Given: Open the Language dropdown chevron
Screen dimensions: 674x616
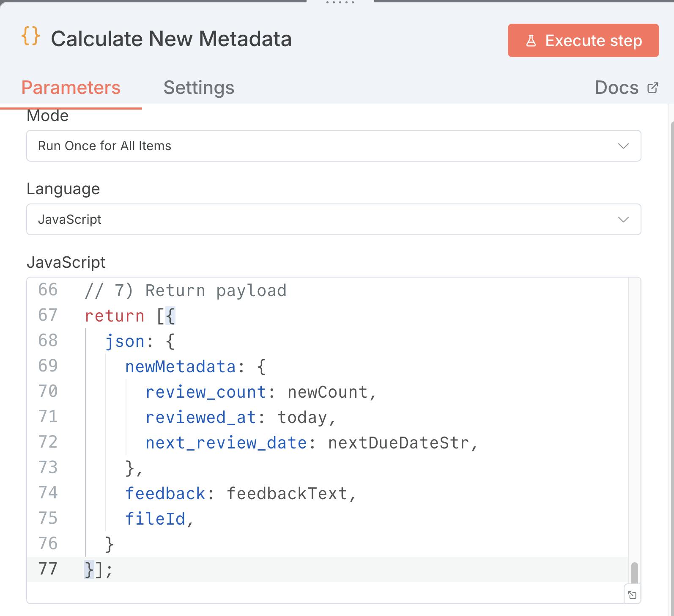Looking at the screenshot, I should click(x=623, y=220).
